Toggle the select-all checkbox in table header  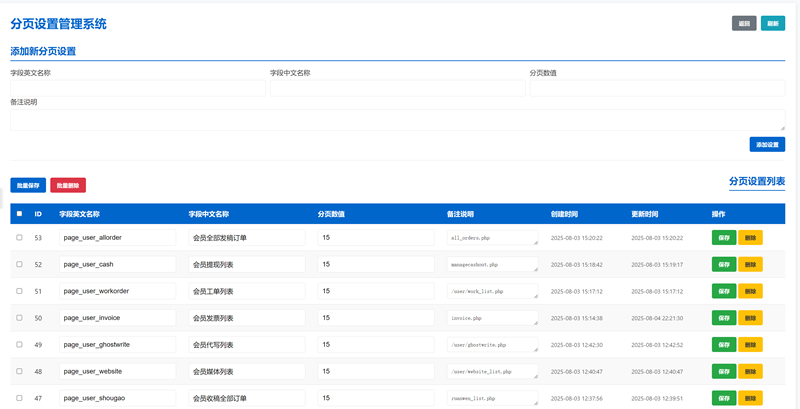coord(19,214)
